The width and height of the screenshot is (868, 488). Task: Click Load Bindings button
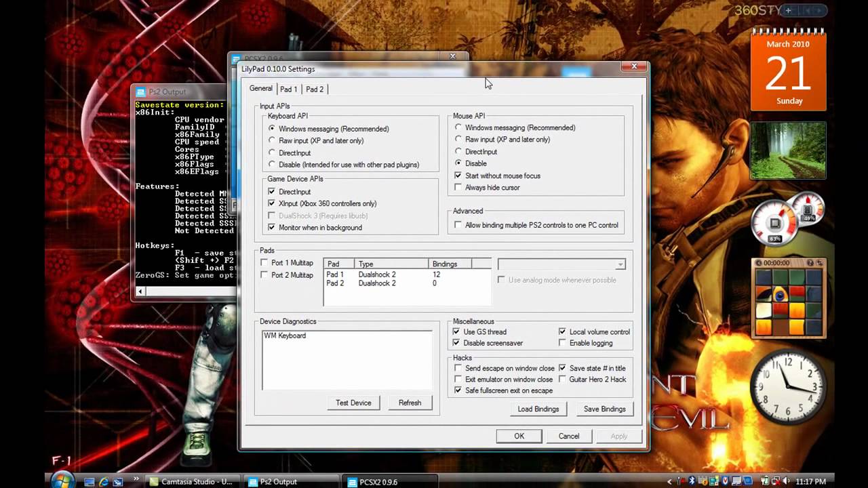point(538,409)
